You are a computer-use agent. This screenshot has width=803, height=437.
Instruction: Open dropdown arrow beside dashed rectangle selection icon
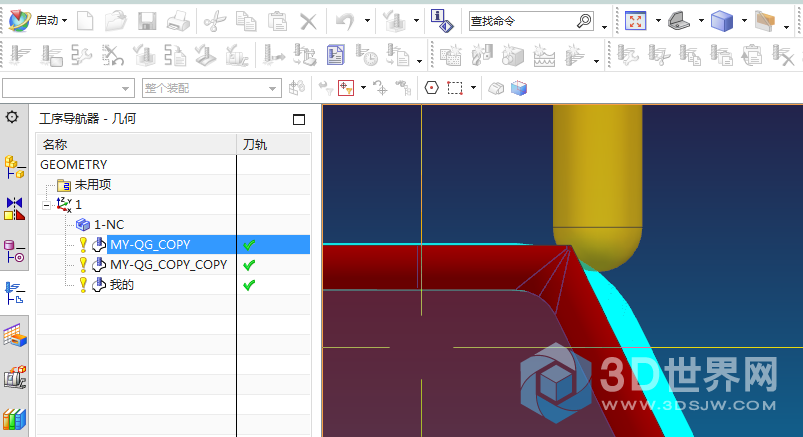(473, 88)
